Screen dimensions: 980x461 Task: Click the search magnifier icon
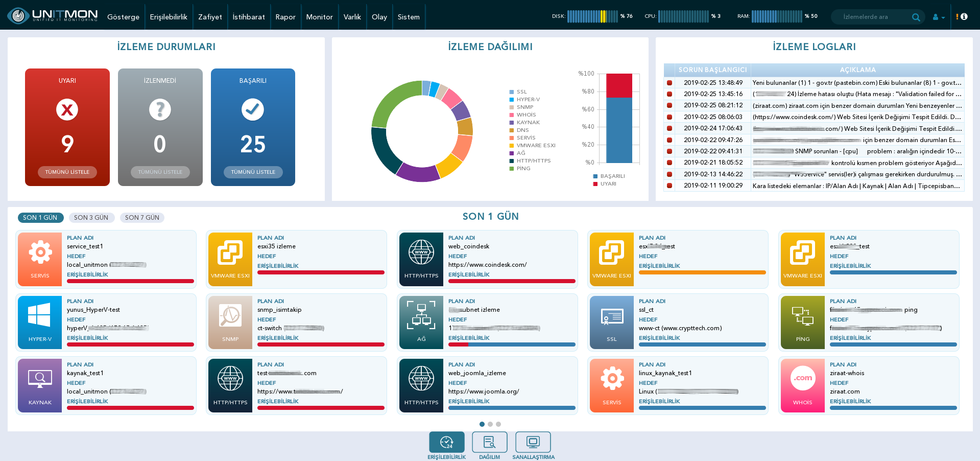[916, 17]
